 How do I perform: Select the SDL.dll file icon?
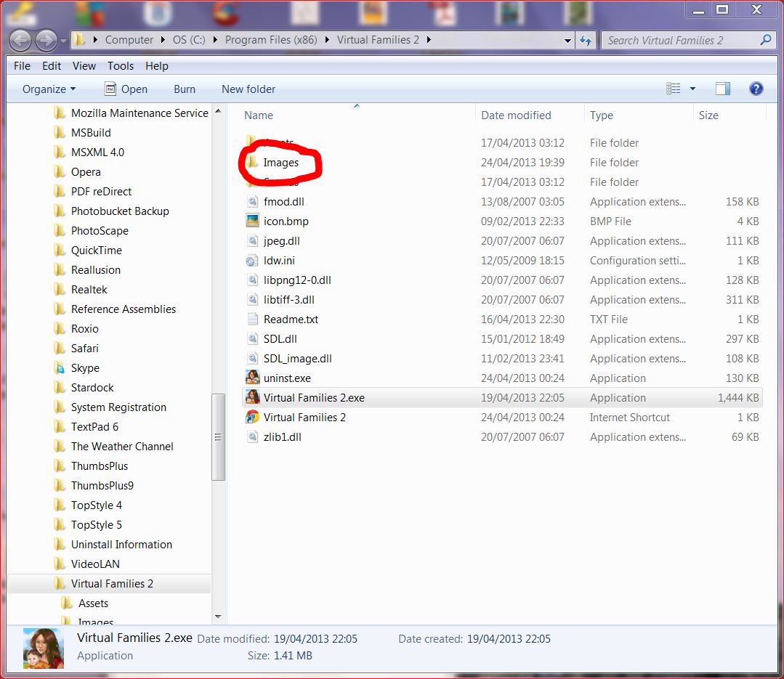253,338
